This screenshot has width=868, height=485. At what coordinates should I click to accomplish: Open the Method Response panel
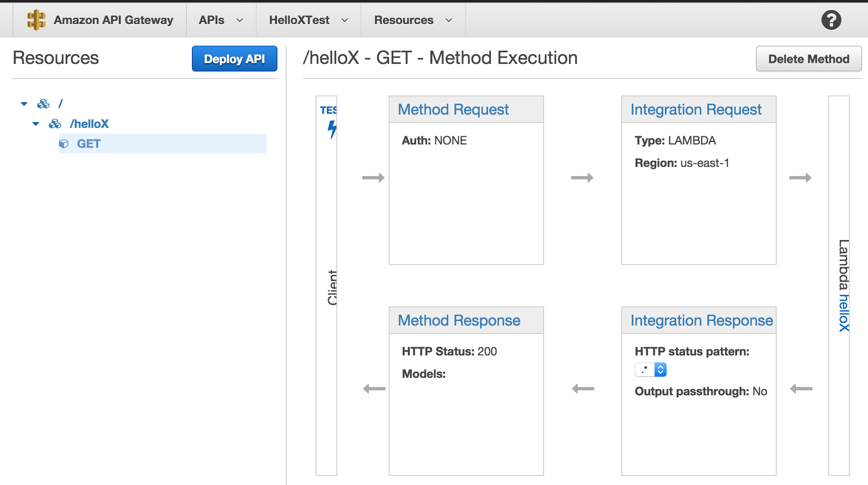459,321
